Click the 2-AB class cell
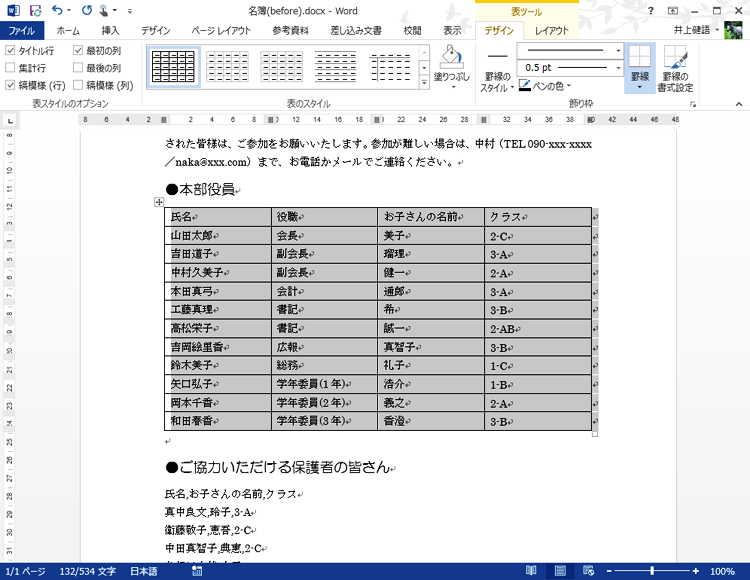The image size is (750, 580). [x=538, y=329]
